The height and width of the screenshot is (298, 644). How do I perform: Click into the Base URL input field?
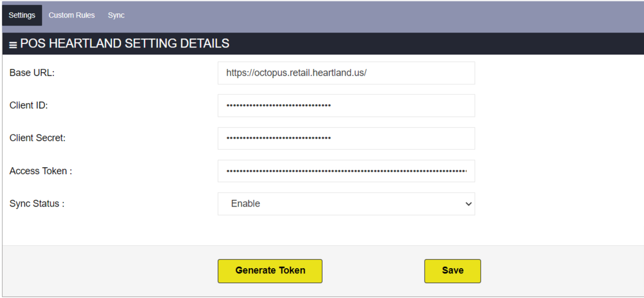click(x=346, y=73)
